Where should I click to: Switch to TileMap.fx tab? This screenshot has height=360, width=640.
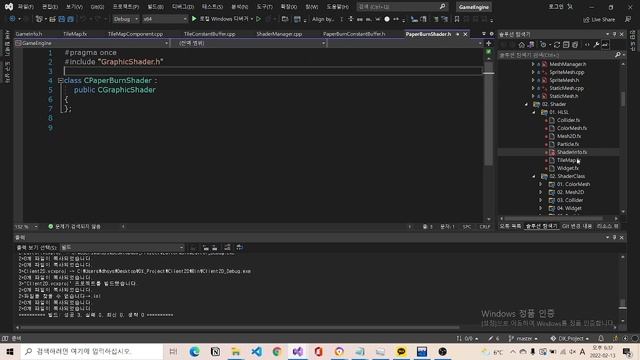click(x=75, y=34)
